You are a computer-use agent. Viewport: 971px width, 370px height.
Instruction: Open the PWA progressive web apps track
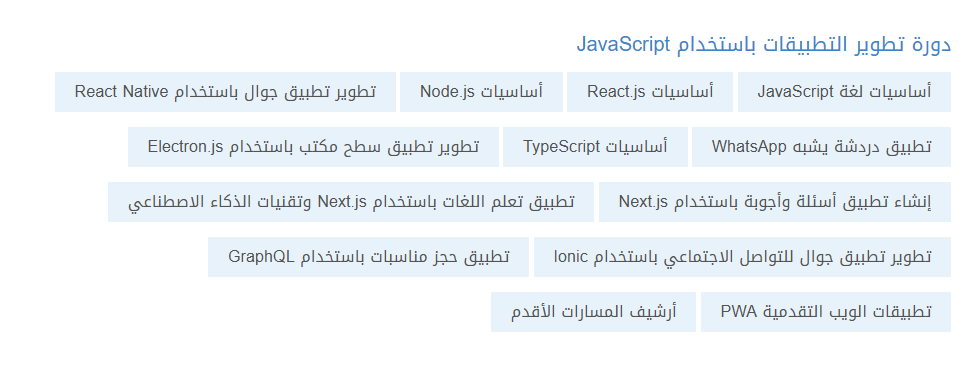pyautogui.click(x=826, y=312)
